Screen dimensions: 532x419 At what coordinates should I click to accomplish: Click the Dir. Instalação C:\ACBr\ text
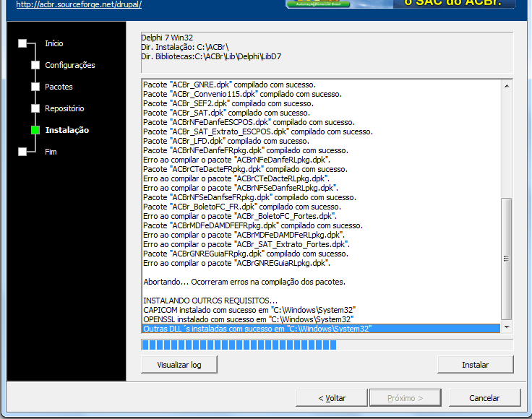(185, 47)
